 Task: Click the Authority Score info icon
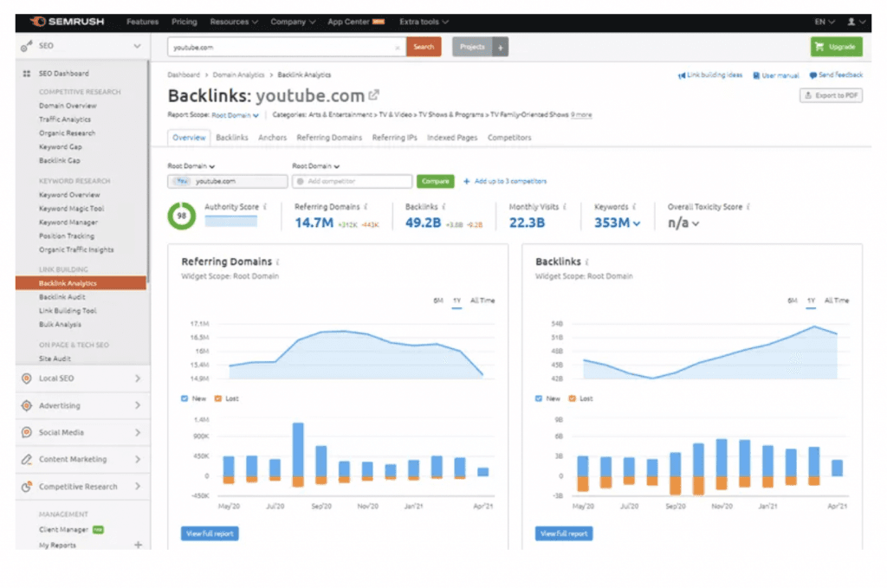coord(265,207)
